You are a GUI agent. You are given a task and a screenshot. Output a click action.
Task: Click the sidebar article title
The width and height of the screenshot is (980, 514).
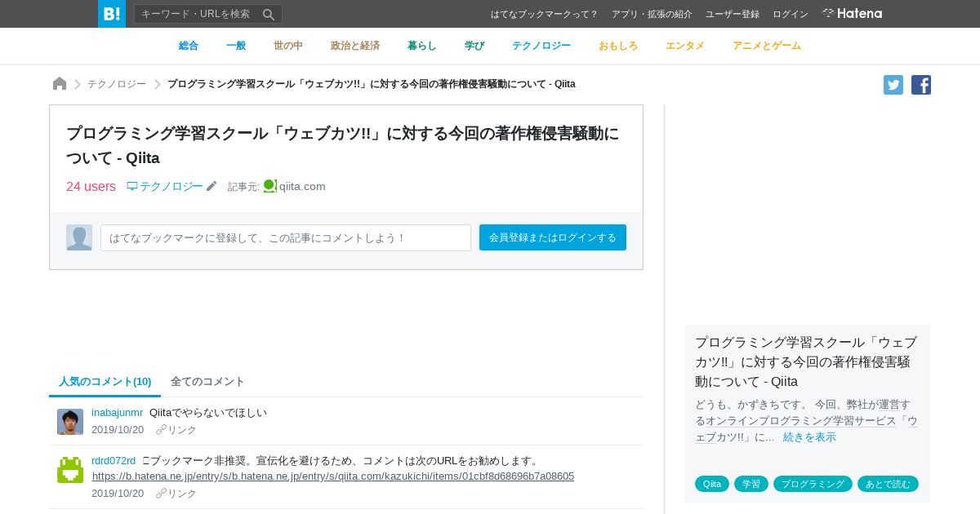tap(806, 361)
